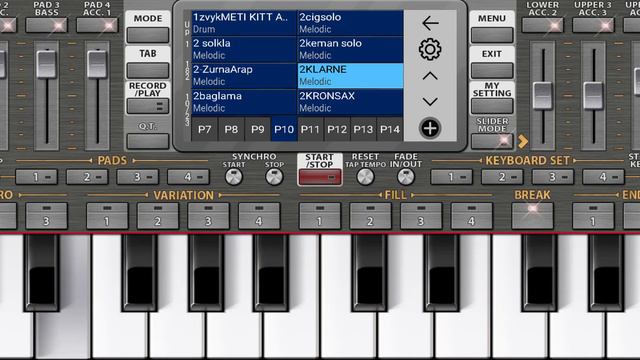The image size is (640, 360).
Task: Switch to page tab P12
Action: click(337, 129)
